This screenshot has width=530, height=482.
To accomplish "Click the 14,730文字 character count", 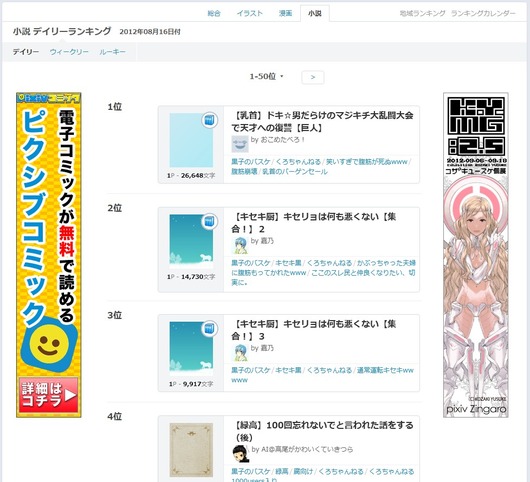I will pyautogui.click(x=198, y=276).
